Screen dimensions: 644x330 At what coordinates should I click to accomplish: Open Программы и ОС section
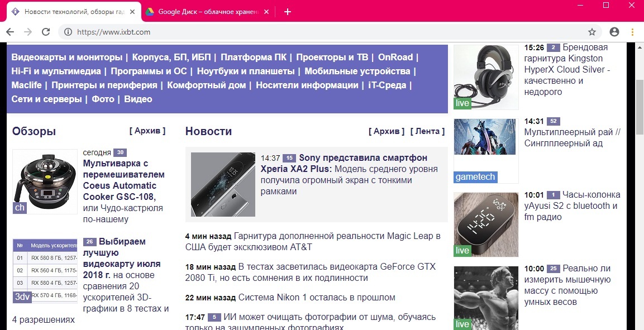(x=149, y=71)
